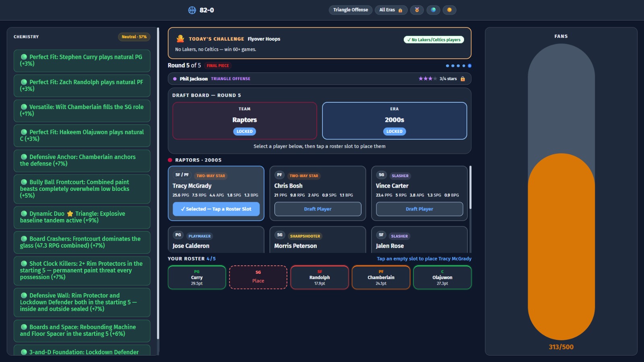Click the '82-0' title text
Viewport: 644px width, 362px height.
pyautogui.click(x=206, y=10)
